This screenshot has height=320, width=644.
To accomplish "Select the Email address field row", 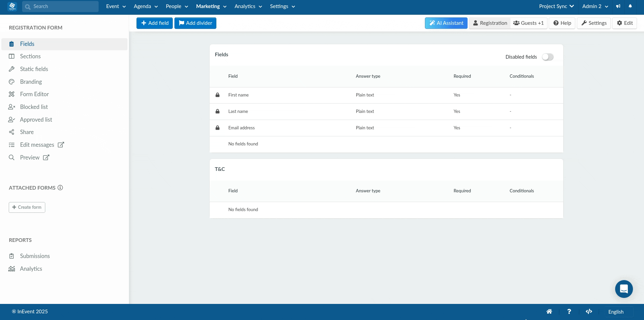I will pos(386,128).
